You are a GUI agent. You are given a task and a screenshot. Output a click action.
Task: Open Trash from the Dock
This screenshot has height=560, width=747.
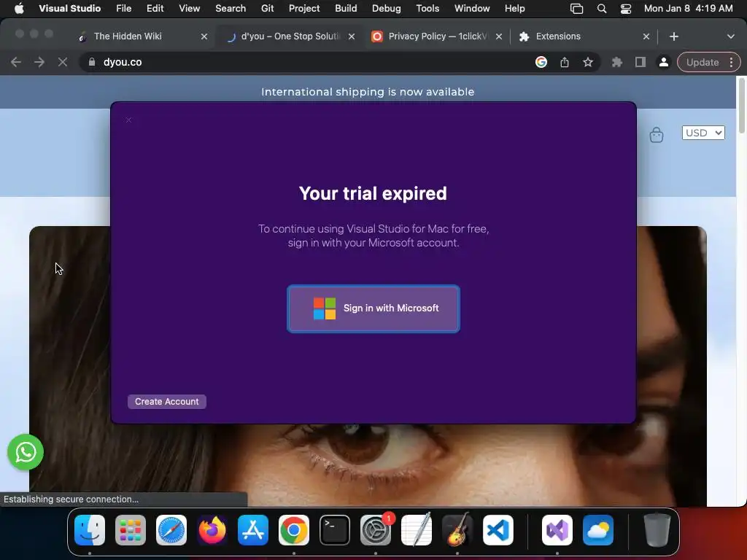click(657, 530)
